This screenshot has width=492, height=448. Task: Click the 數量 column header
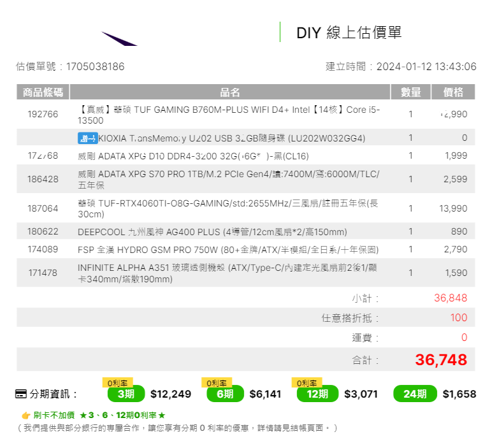(410, 92)
